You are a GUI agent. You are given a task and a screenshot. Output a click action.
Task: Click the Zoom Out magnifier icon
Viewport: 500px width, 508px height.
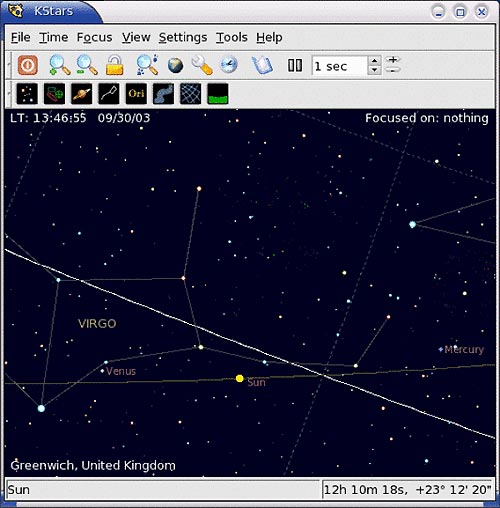87,65
